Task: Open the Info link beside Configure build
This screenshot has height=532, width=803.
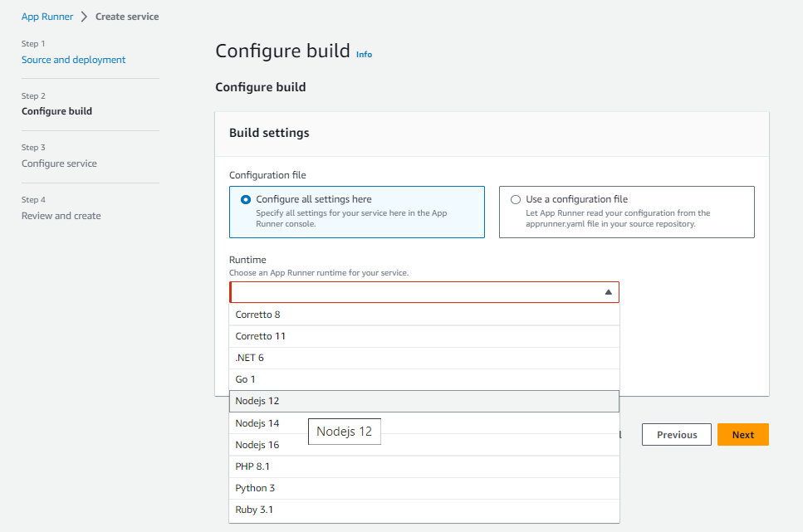Action: pyautogui.click(x=364, y=55)
